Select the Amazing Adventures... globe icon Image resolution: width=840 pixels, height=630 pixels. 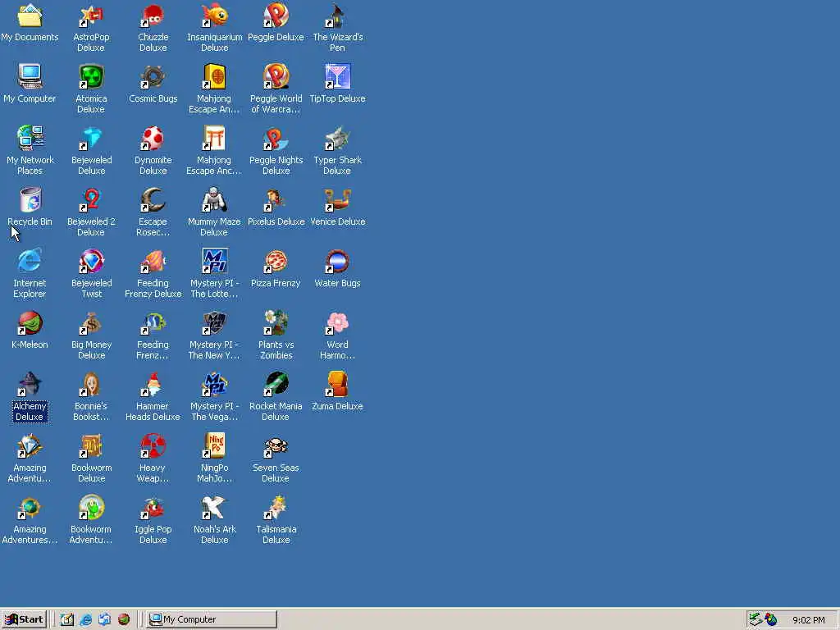click(x=30, y=508)
